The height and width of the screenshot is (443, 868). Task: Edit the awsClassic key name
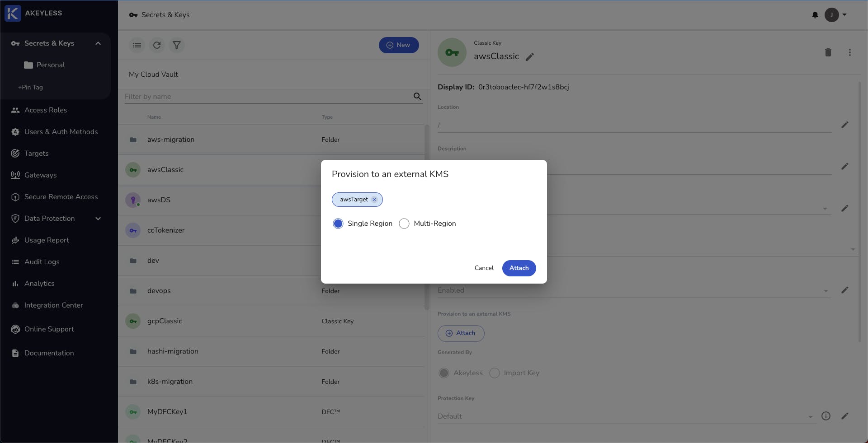click(530, 57)
